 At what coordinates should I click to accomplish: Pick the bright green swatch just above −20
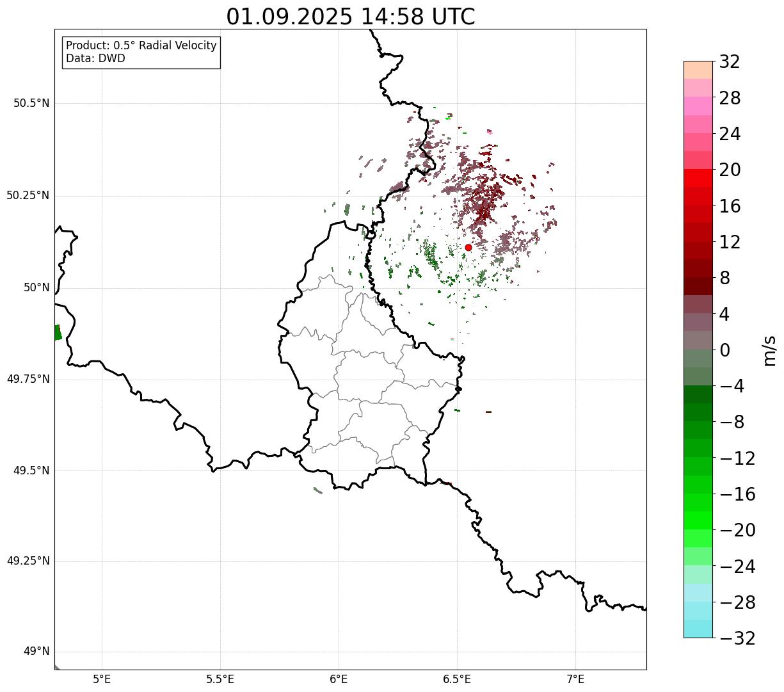pyautogui.click(x=698, y=520)
